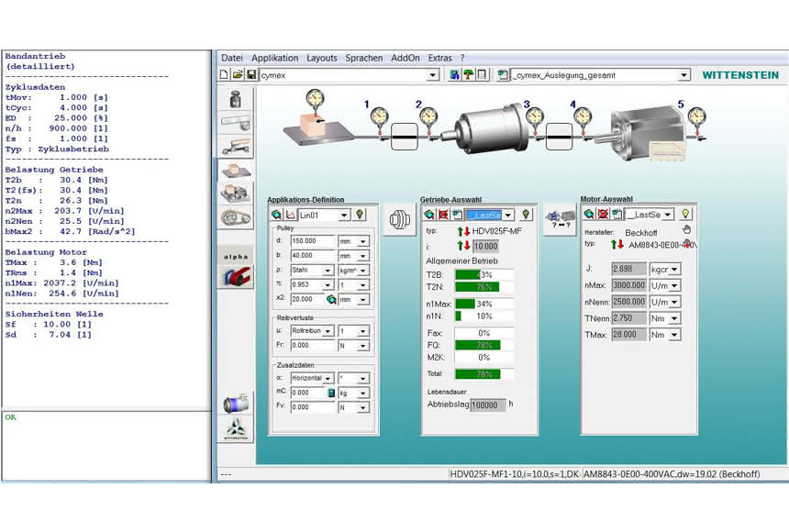Open the motion profile chart icon
789x532 pixels.
[290, 215]
